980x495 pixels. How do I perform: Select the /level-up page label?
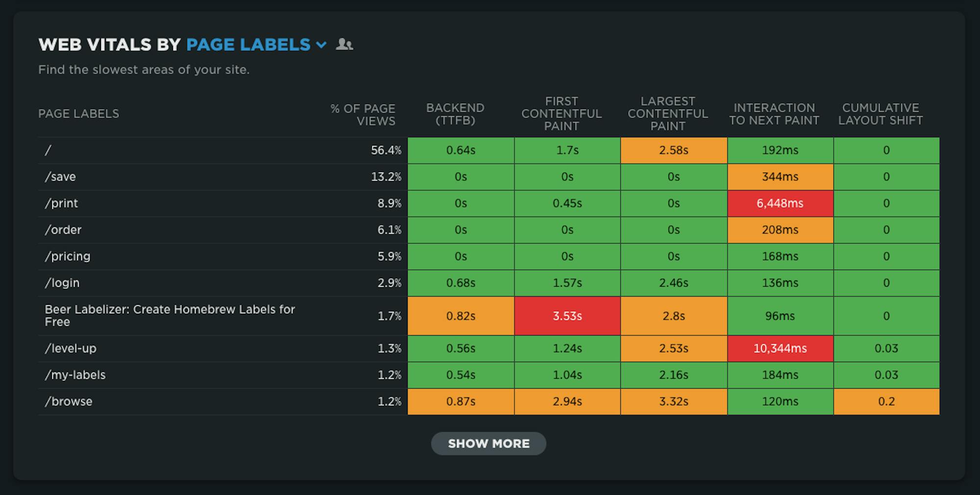[x=71, y=348]
